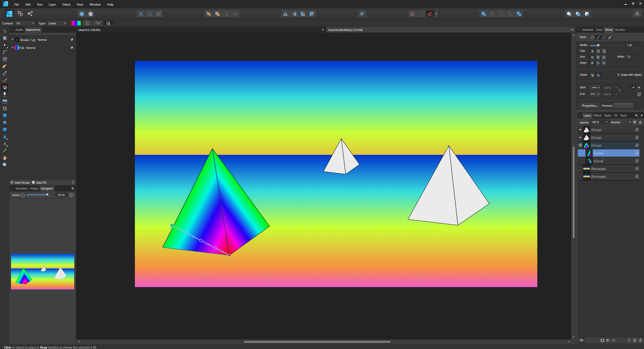Hide the bottom Rectangle layer
Screen dimensions: 644x349
pos(637,176)
